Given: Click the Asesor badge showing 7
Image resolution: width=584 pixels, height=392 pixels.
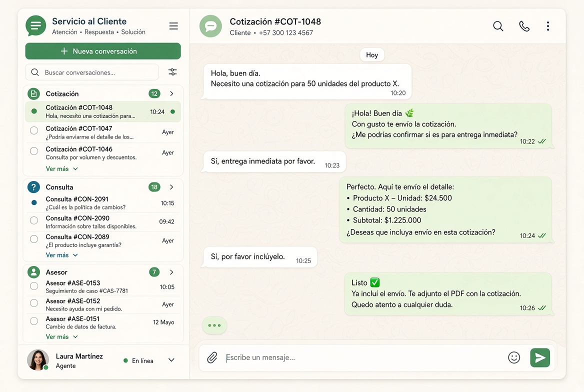Looking at the screenshot, I should click(154, 272).
